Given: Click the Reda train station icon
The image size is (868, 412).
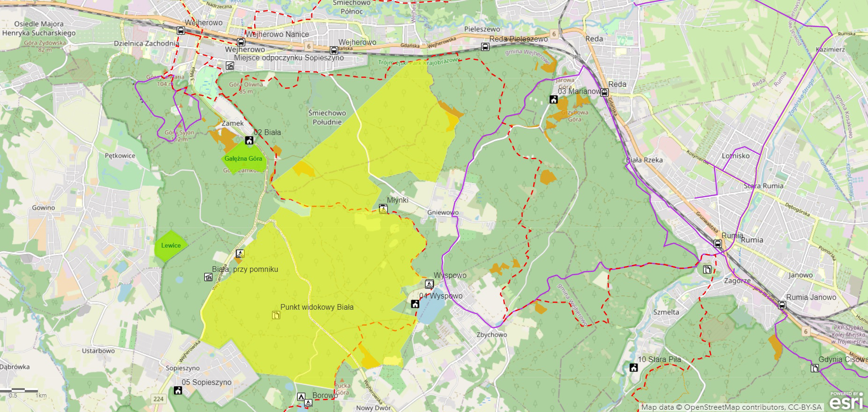Looking at the screenshot, I should point(604,92).
